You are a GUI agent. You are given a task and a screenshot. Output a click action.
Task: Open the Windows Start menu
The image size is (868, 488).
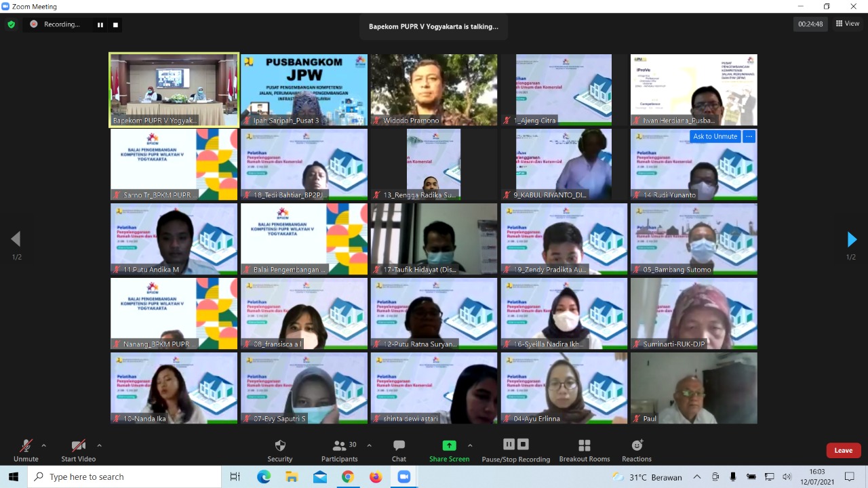[x=14, y=476]
